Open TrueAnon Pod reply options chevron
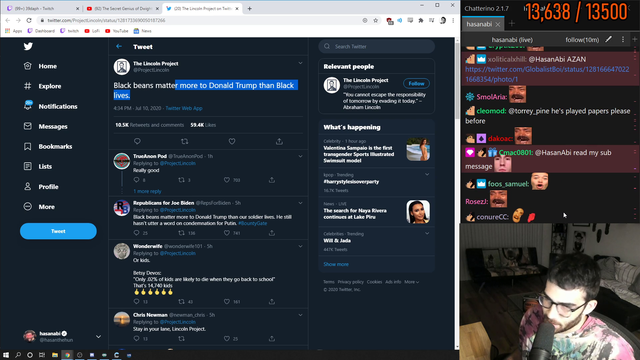This screenshot has width=640, height=360. pos(300,156)
